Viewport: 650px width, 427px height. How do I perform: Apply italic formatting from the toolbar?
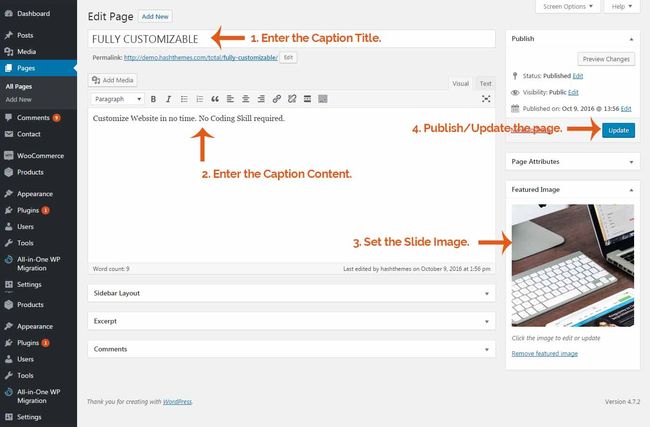[168, 99]
